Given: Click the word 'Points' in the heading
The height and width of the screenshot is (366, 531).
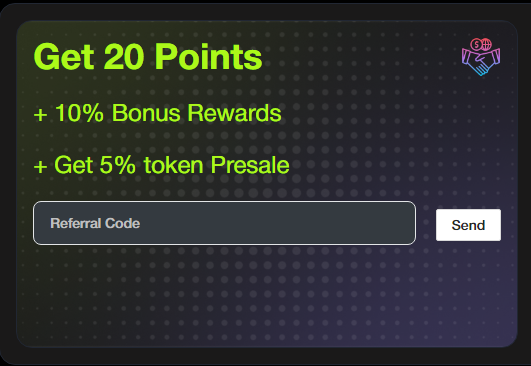Looking at the screenshot, I should pos(209,57).
